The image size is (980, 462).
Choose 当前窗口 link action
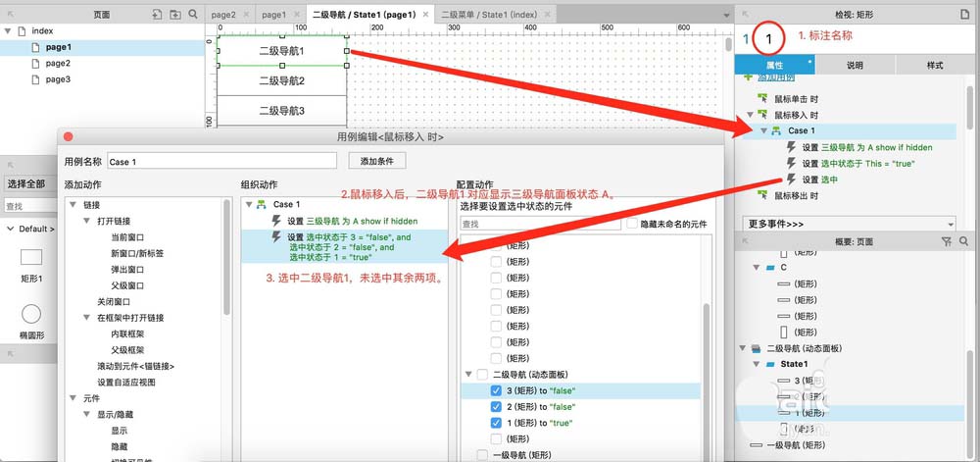(x=127, y=237)
